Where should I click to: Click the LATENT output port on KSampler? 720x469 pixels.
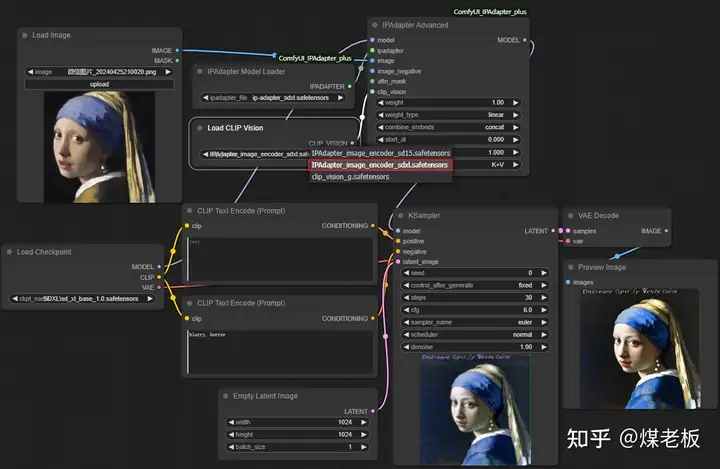coord(553,231)
